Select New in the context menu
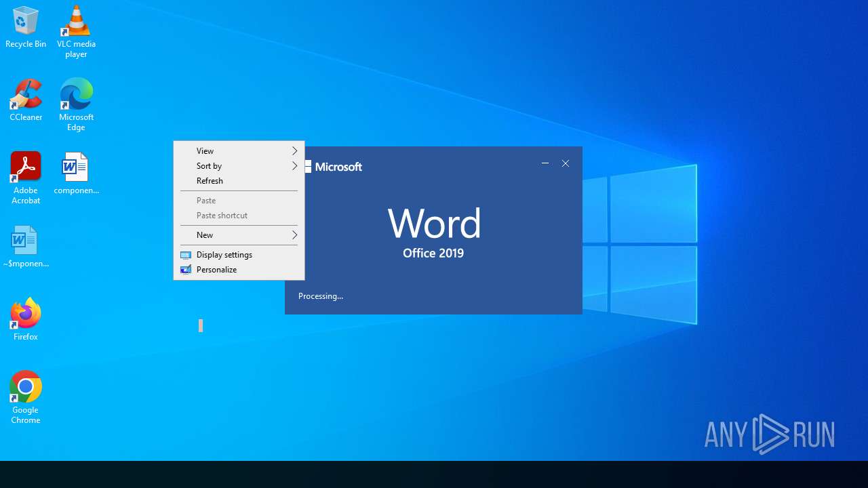This screenshot has height=488, width=868. [x=239, y=235]
